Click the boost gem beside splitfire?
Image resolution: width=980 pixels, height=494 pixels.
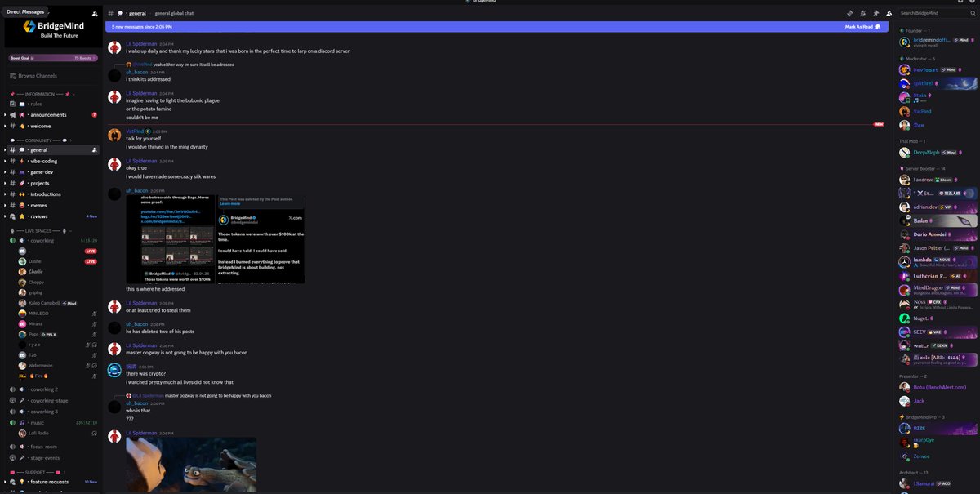click(936, 83)
